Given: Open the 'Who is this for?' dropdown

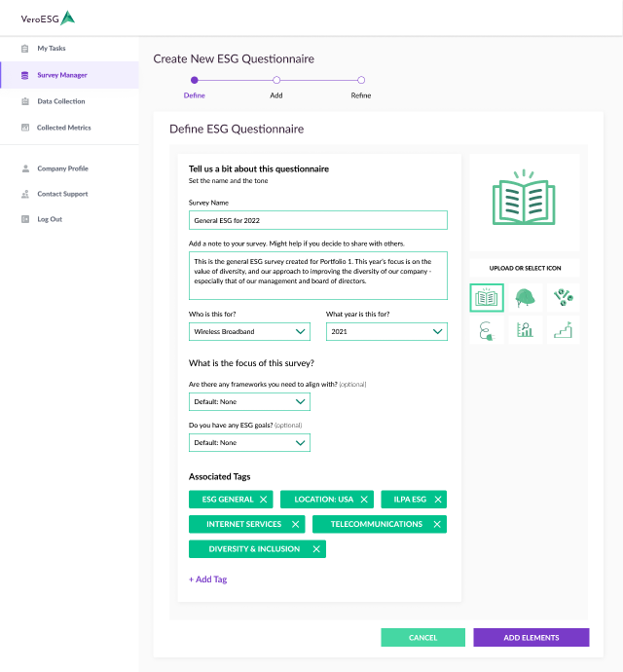Looking at the screenshot, I should pyautogui.click(x=249, y=332).
